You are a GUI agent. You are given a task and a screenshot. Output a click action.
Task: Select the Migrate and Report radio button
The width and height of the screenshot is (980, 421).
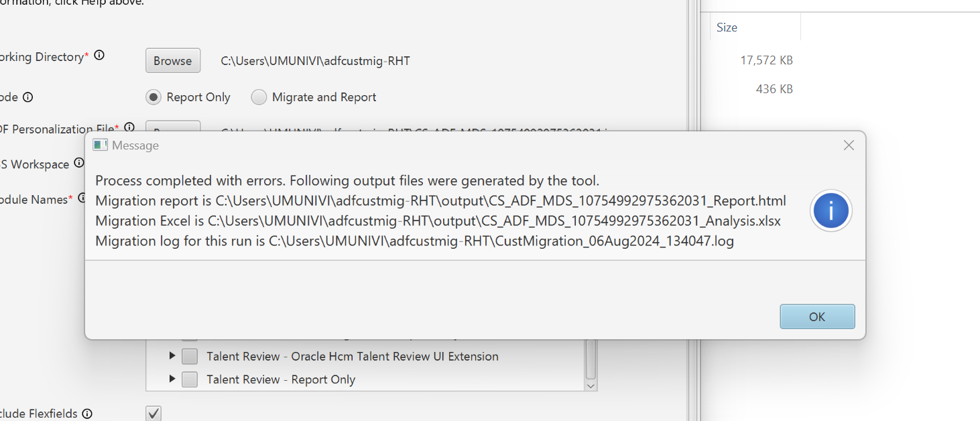pyautogui.click(x=259, y=97)
